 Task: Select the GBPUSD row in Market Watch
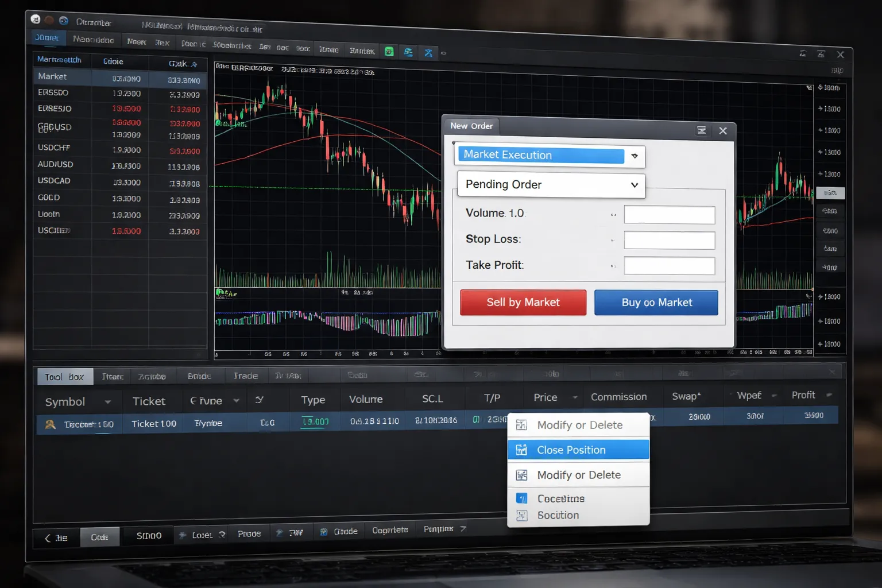(x=119, y=129)
